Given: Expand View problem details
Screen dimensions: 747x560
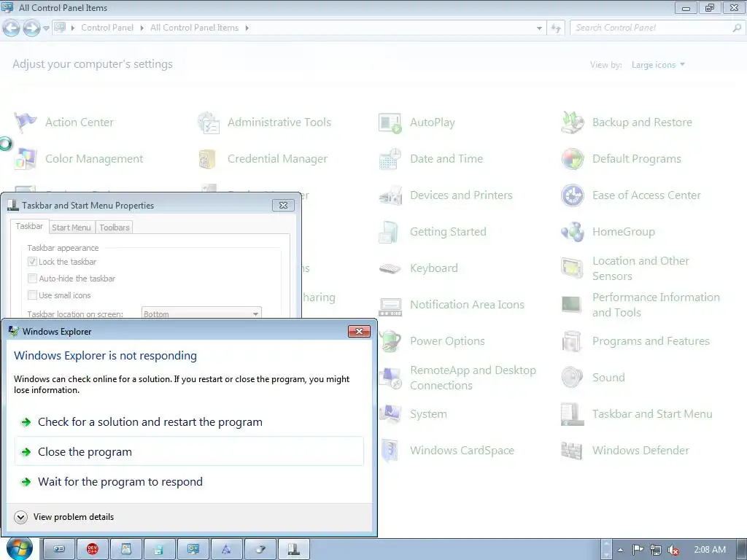Looking at the screenshot, I should (x=64, y=517).
